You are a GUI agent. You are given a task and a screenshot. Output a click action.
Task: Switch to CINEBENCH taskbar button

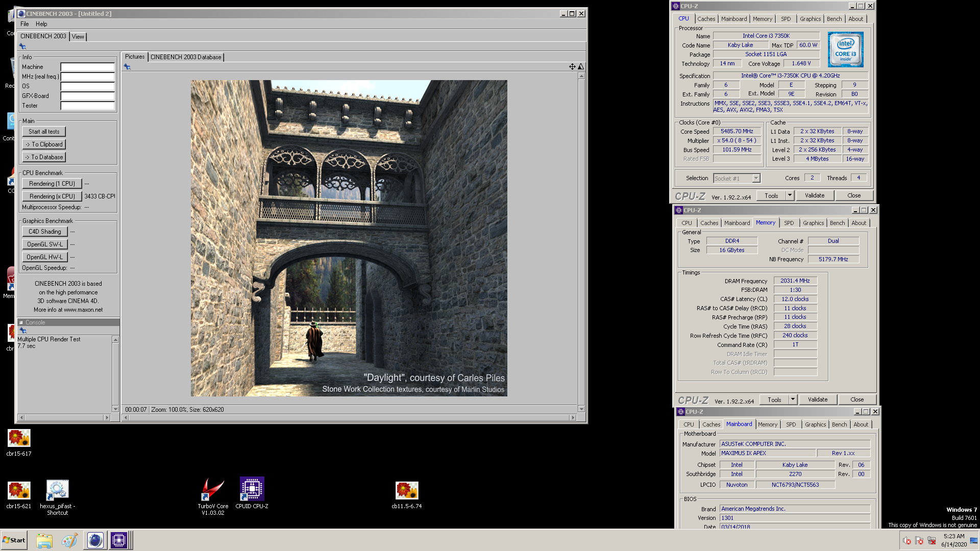click(95, 540)
